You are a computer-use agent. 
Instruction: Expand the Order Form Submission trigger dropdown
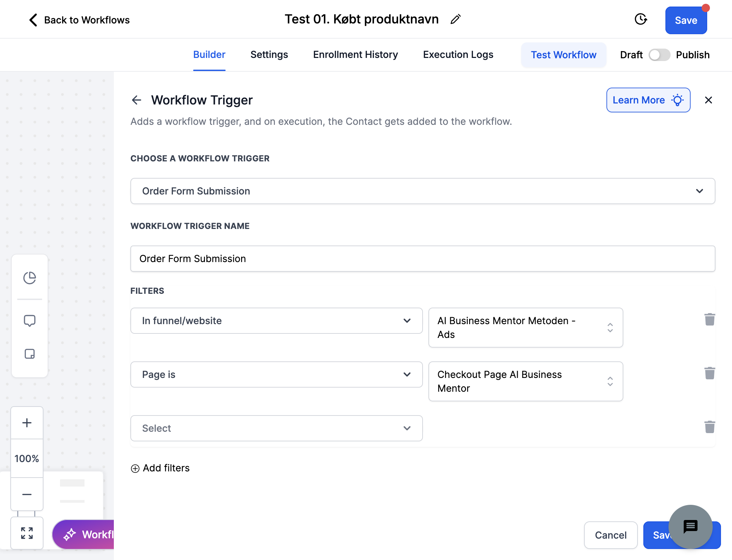[423, 191]
